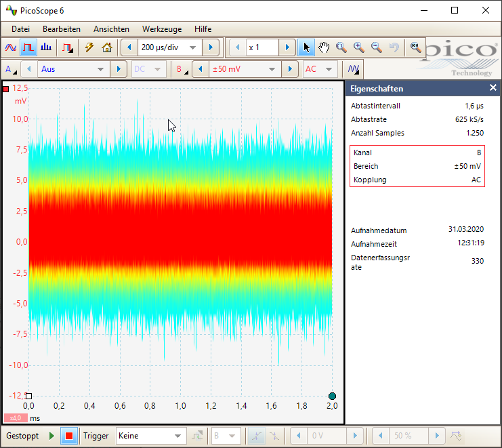This screenshot has height=448, width=502.
Task: Click the Kopplung AC property row
Action: [x=417, y=180]
